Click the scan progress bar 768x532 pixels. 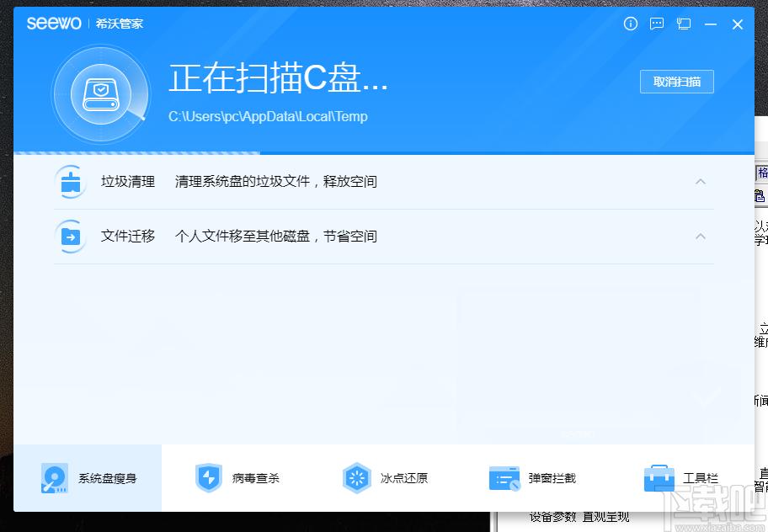point(384,152)
